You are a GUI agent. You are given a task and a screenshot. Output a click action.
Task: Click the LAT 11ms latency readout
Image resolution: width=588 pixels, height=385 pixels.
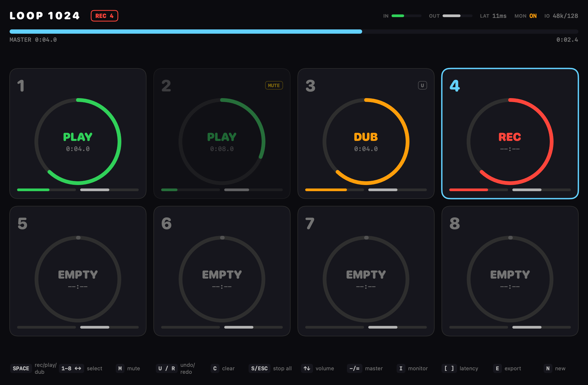click(x=493, y=16)
